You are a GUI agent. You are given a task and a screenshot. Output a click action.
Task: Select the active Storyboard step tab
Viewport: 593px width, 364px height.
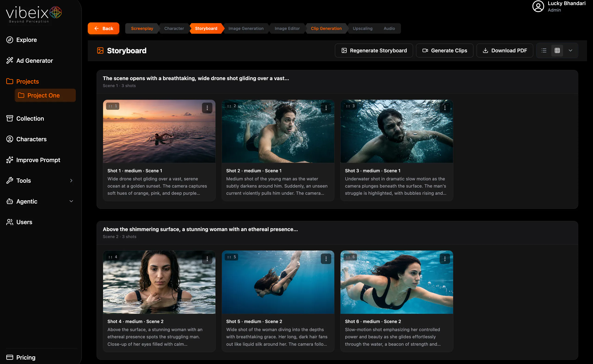point(206,28)
